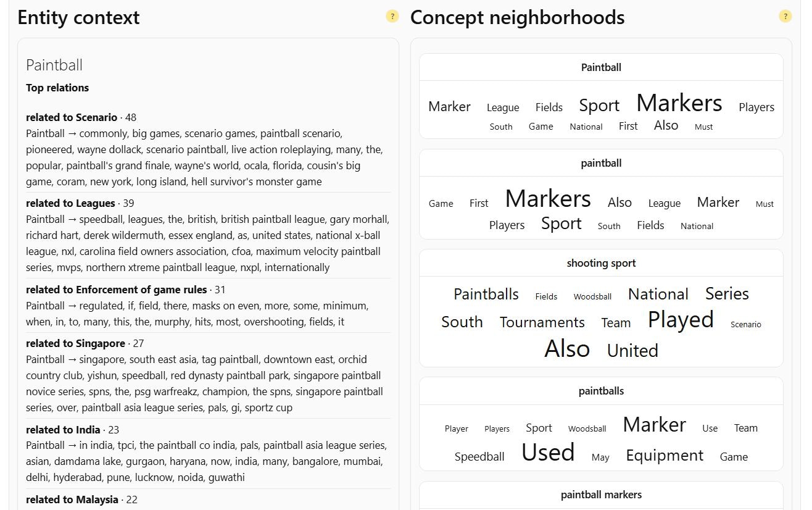Click 'Tournaments' in the shooting sport cloud
Image resolution: width=812 pixels, height=510 pixels.
pos(542,322)
